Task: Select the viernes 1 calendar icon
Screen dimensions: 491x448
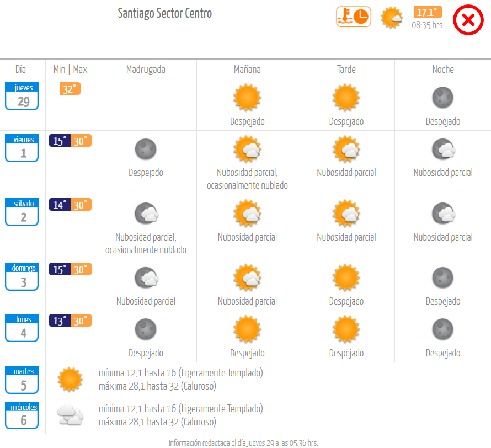Action: 22,148
